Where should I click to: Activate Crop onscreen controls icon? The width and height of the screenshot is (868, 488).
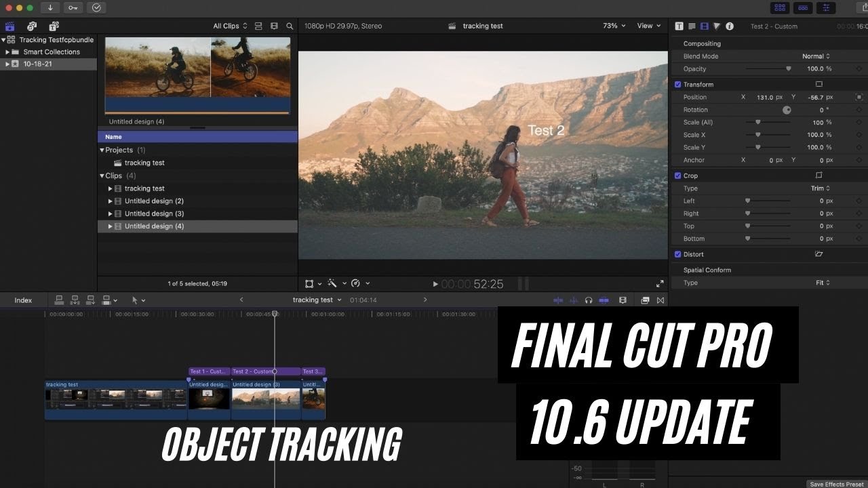818,176
